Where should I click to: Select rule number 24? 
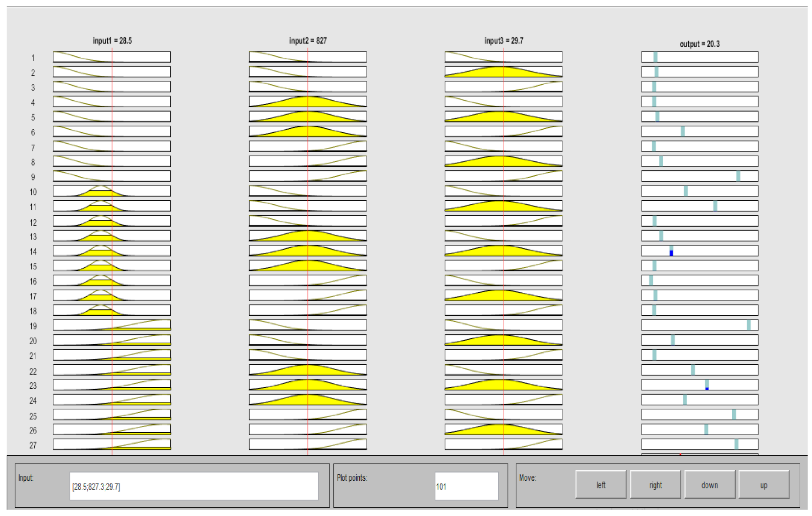coord(33,400)
